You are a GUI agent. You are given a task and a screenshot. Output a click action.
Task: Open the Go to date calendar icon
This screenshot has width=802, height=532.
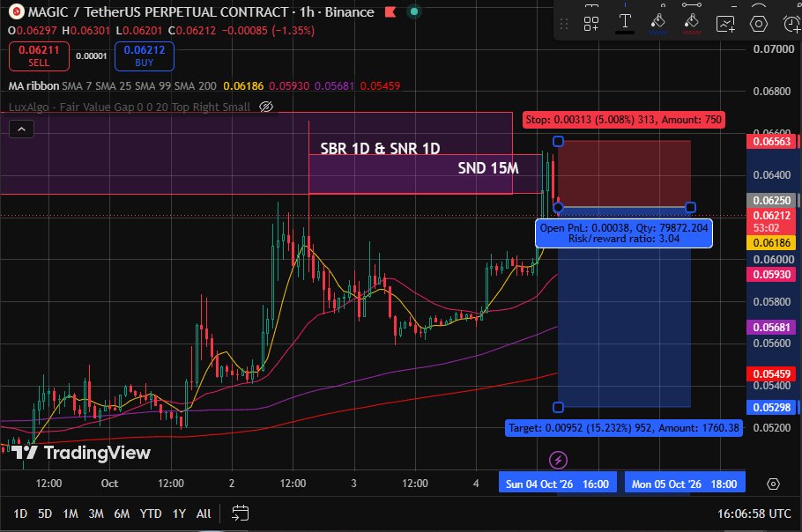click(x=240, y=514)
